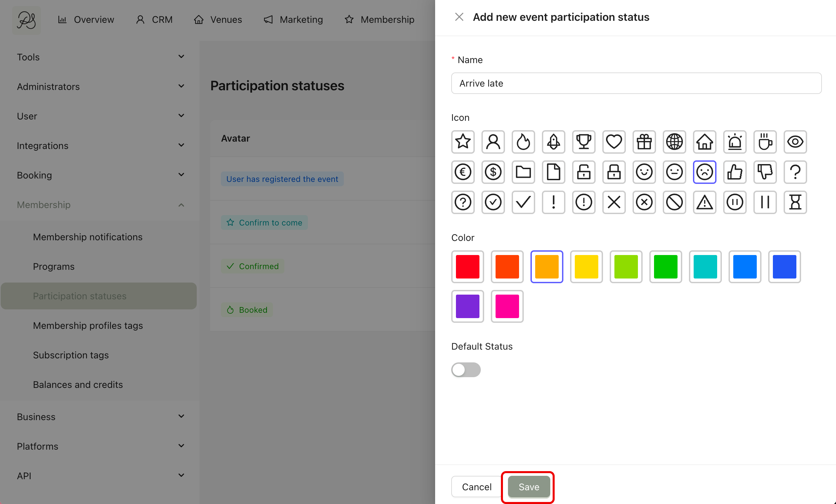The height and width of the screenshot is (504, 836).
Task: Click the Name input field
Action: pyautogui.click(x=636, y=83)
